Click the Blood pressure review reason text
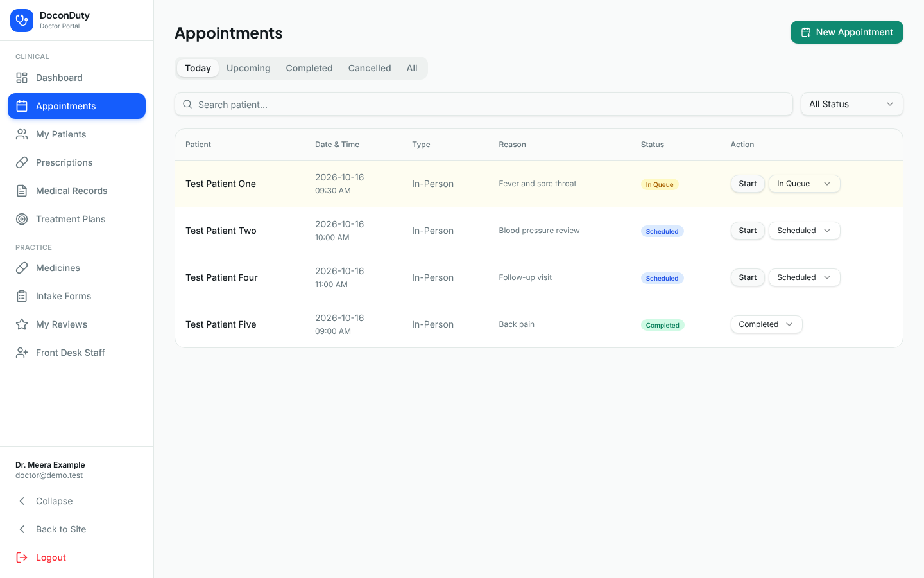Image resolution: width=924 pixels, height=578 pixels. tap(539, 231)
